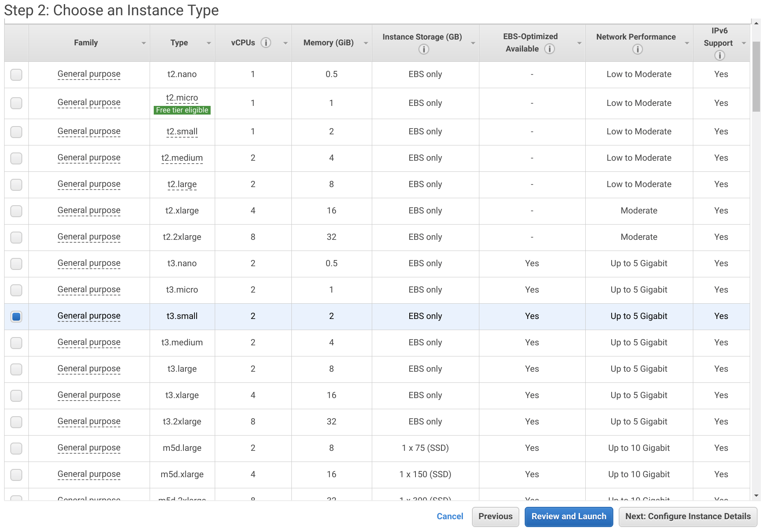Click '1 x 150 (SSD)' storage cell

click(425, 475)
